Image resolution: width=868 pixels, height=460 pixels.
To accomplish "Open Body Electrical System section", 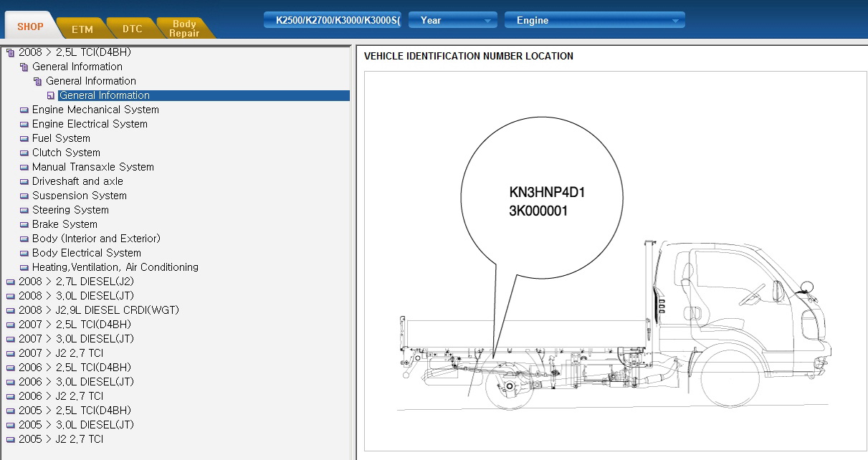I will coord(87,253).
